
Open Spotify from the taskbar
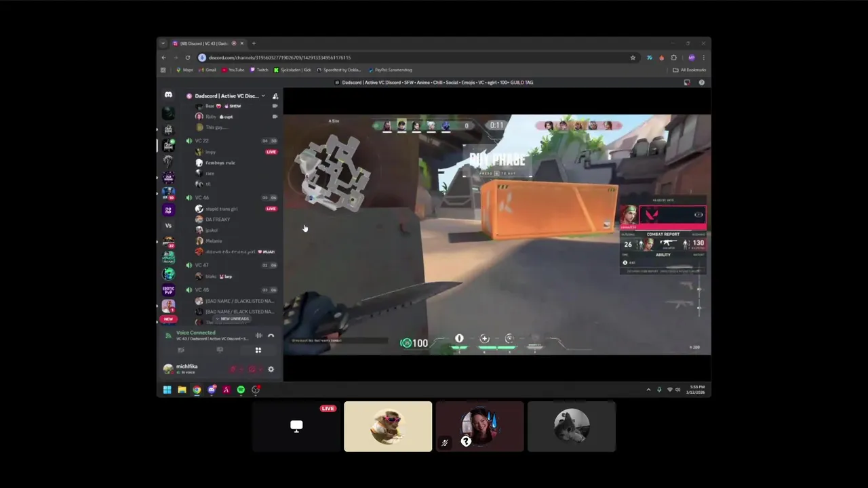point(241,390)
